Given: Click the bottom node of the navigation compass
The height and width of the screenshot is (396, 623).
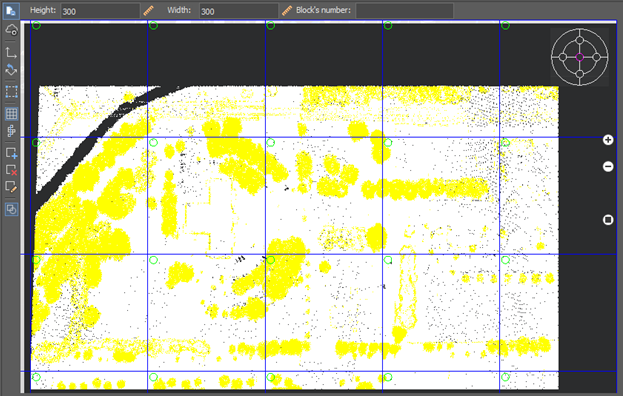Looking at the screenshot, I should coord(580,74).
